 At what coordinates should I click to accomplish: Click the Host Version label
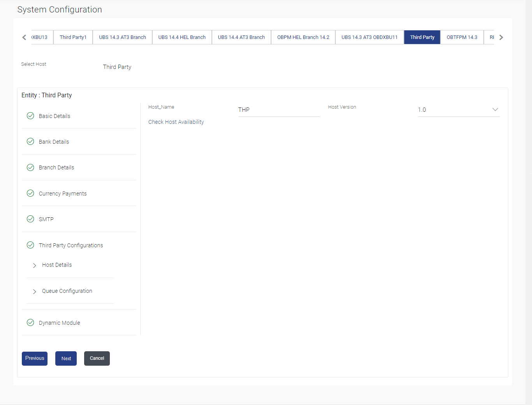(x=342, y=107)
